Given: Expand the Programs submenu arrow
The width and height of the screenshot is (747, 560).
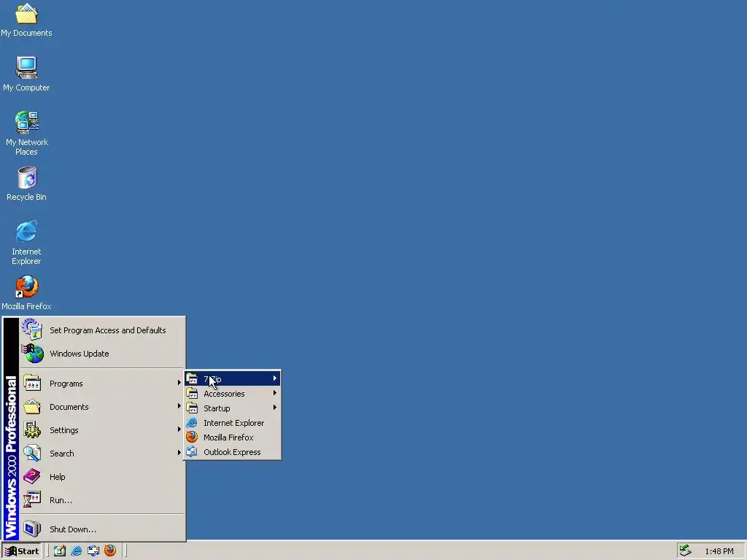Looking at the screenshot, I should click(x=179, y=382).
